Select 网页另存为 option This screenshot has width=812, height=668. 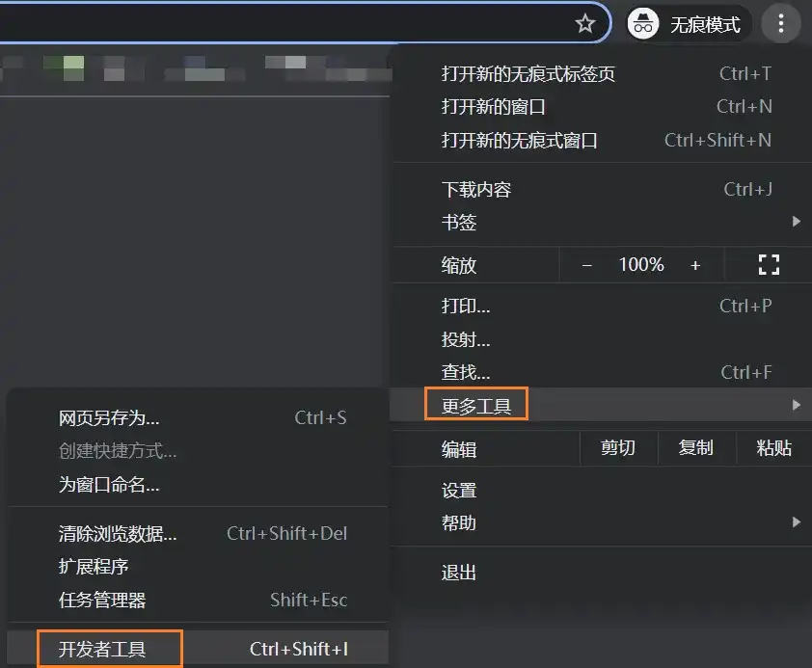pos(109,418)
